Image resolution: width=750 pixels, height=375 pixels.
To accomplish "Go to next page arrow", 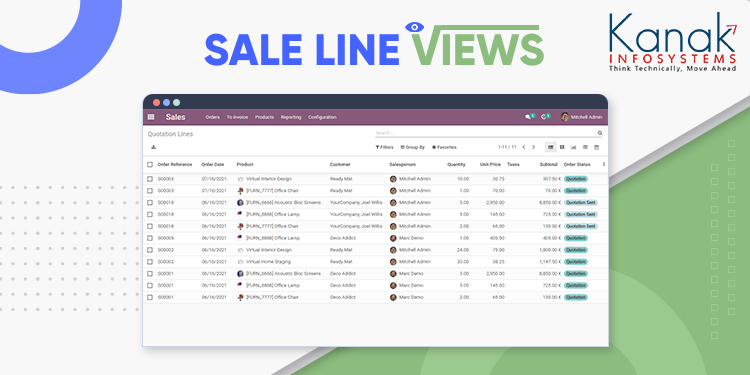I will pyautogui.click(x=534, y=147).
